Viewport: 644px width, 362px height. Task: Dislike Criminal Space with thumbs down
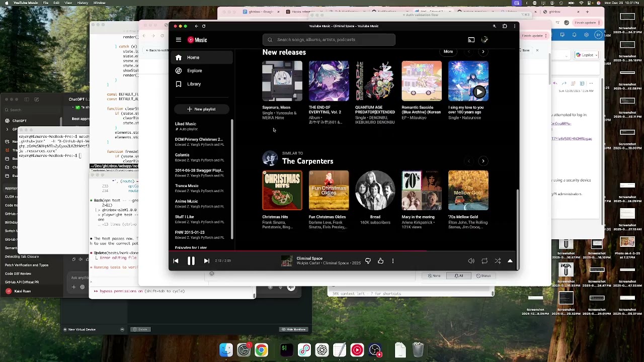tap(368, 261)
